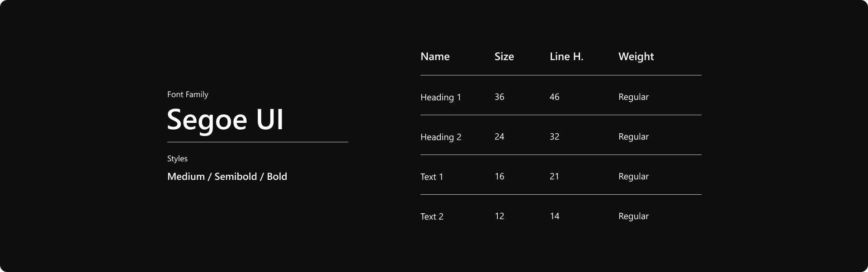Click the Regular weight in Text 2 row

[633, 216]
